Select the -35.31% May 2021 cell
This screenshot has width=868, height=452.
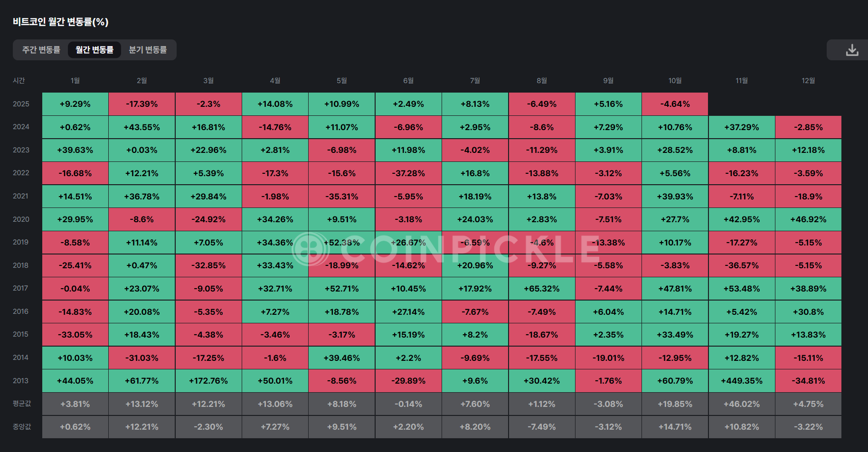click(x=342, y=197)
